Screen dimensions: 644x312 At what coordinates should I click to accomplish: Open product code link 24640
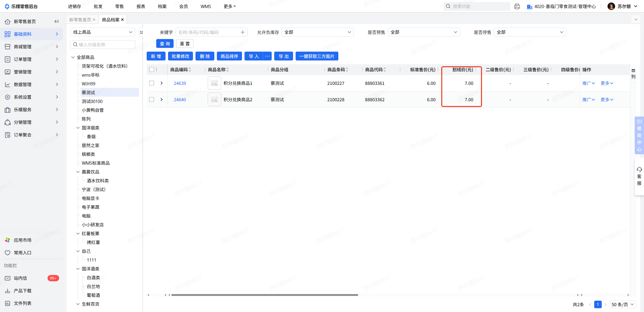(x=180, y=99)
